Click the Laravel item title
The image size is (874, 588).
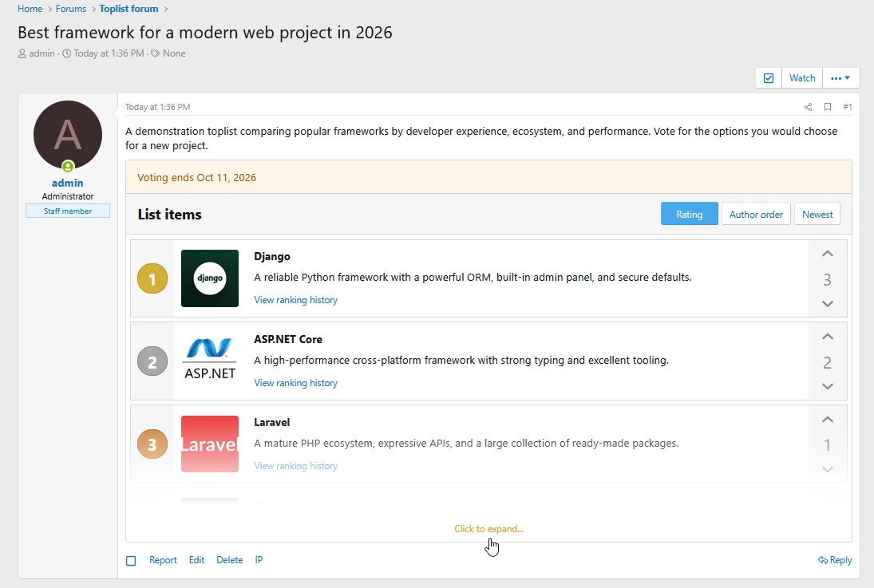click(272, 423)
